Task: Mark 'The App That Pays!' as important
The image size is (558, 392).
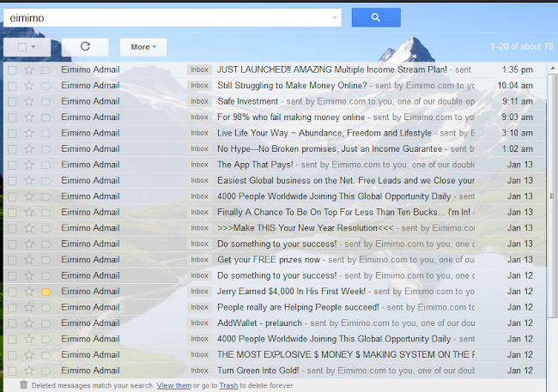Action: coord(45,165)
